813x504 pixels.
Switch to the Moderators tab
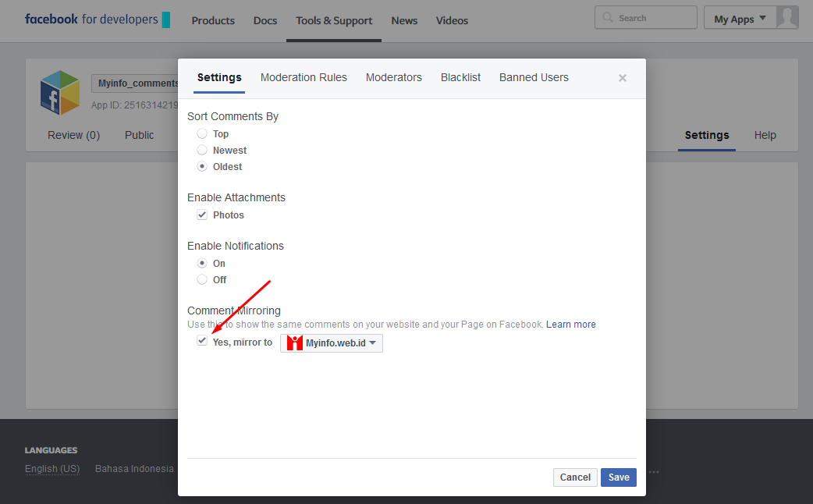click(393, 78)
